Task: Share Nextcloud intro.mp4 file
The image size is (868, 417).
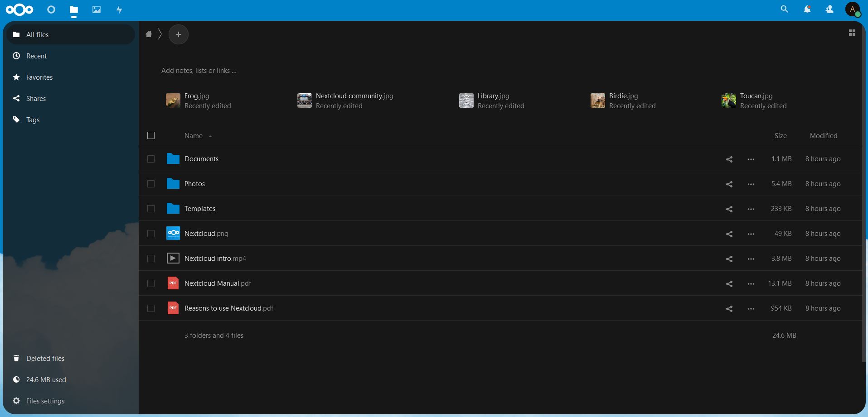Action: tap(729, 259)
